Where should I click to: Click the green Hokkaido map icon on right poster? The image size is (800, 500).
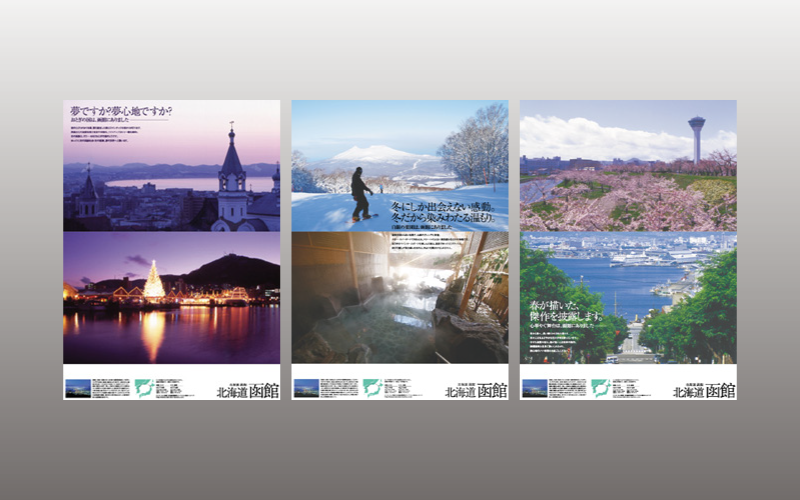tap(600, 388)
